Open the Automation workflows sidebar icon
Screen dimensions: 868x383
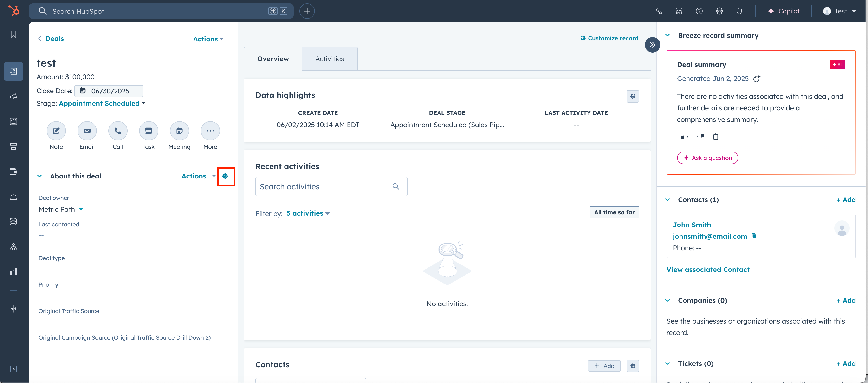[x=13, y=247]
